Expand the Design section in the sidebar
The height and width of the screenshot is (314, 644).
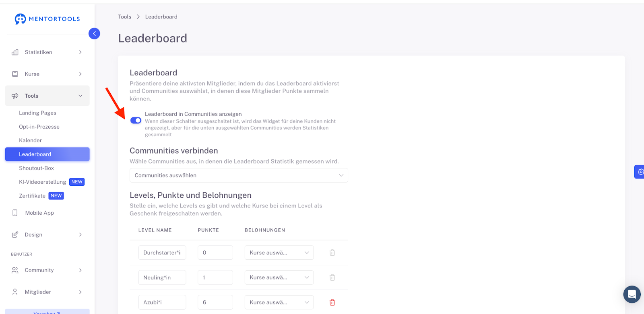click(47, 235)
